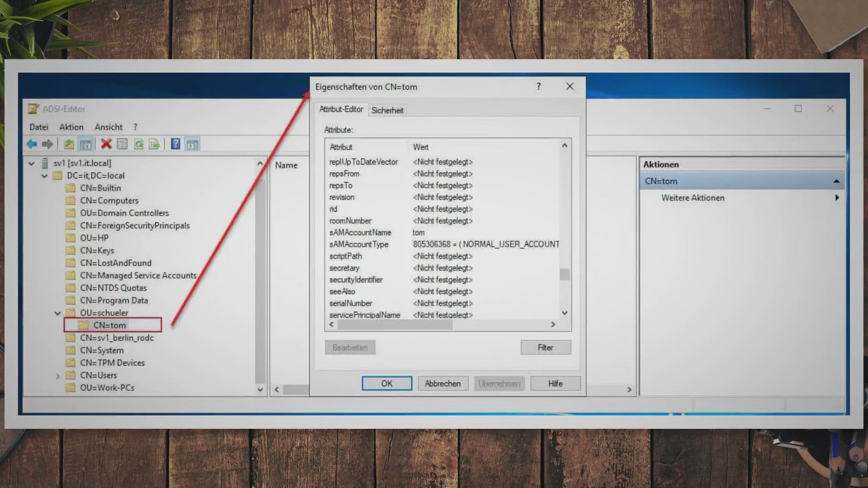Viewport: 868px width, 488px height.
Task: Open the Properties toolbar icon
Action: pos(122,144)
